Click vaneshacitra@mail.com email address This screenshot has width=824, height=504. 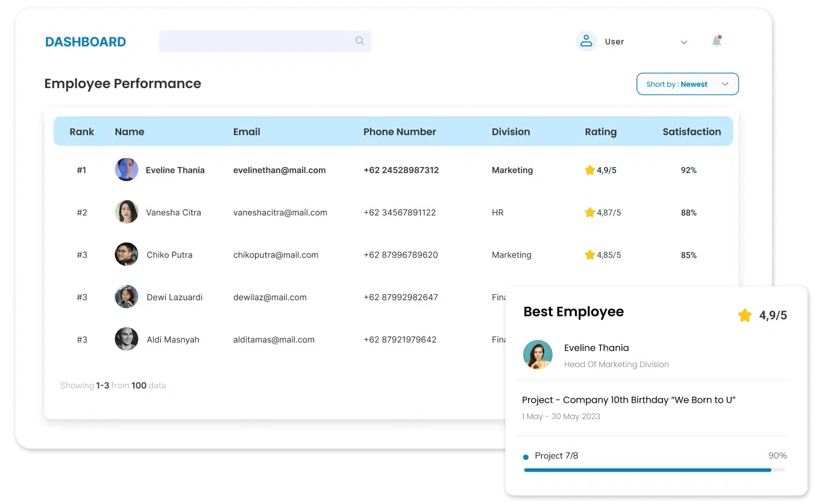pyautogui.click(x=280, y=213)
